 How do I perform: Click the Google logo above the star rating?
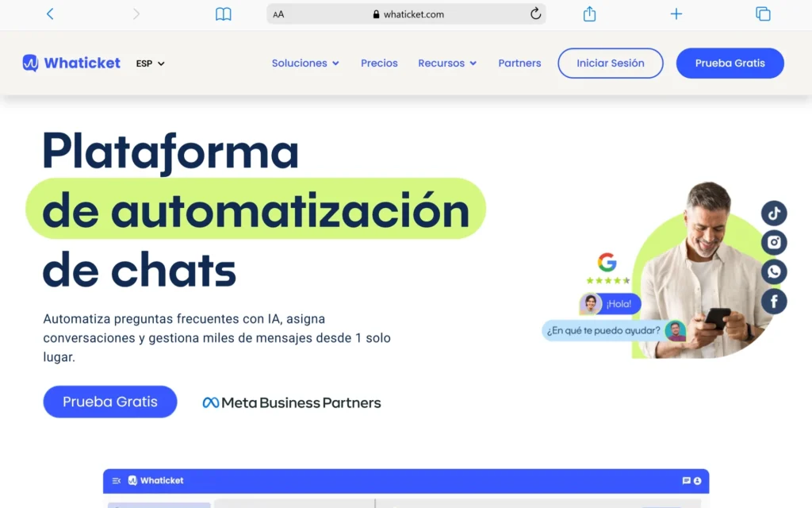607,263
